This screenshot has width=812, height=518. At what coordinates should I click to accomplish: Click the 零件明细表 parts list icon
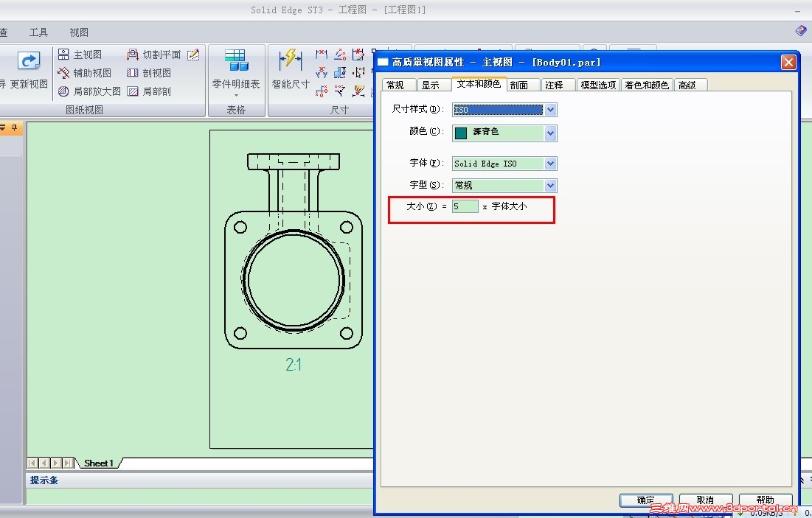[x=236, y=60]
